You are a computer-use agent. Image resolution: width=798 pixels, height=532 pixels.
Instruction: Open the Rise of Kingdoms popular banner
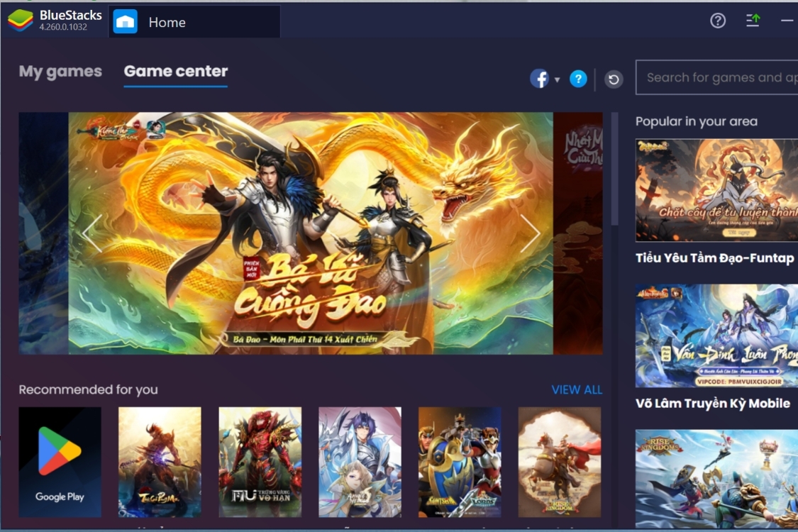click(x=716, y=479)
